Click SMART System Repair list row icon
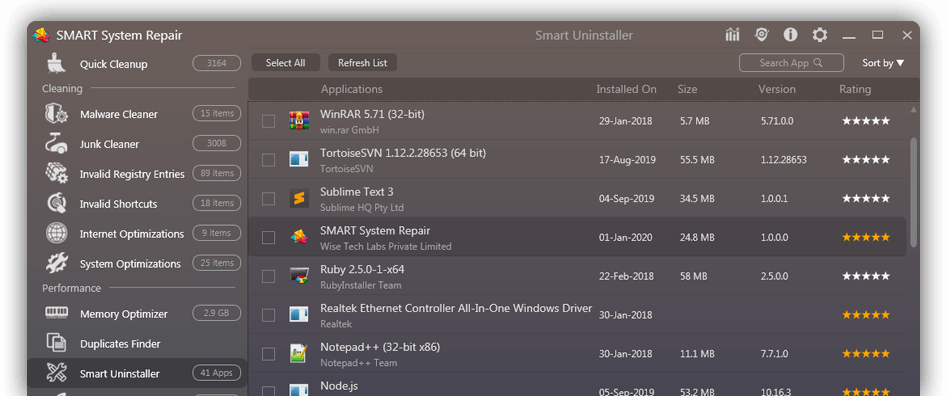This screenshot has height=396, width=947. (x=299, y=237)
